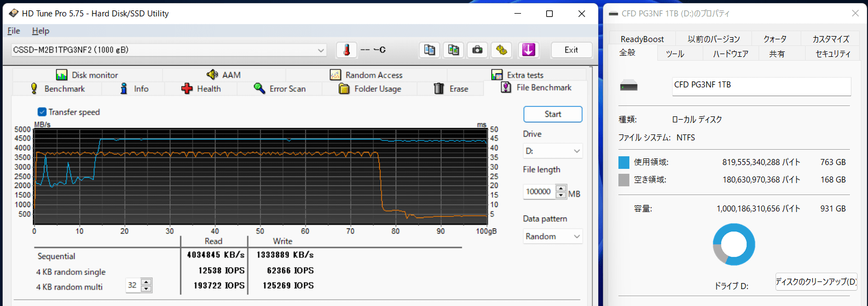The width and height of the screenshot is (868, 306).
Task: Click the 193722 IOPS read value
Action: [219, 286]
